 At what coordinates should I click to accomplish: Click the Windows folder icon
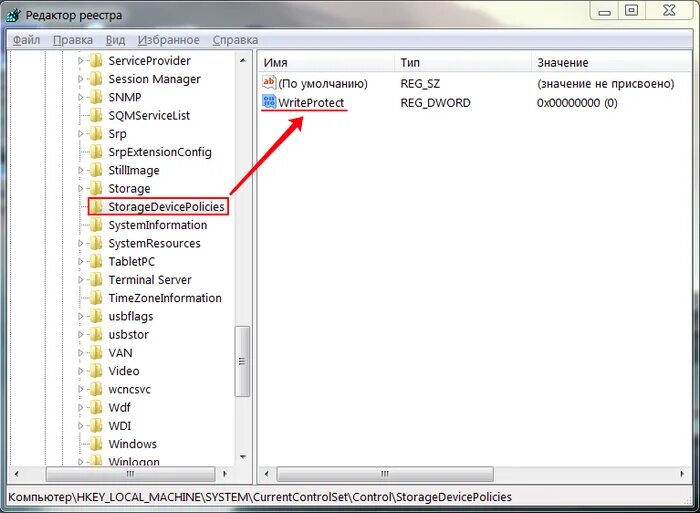tap(96, 444)
